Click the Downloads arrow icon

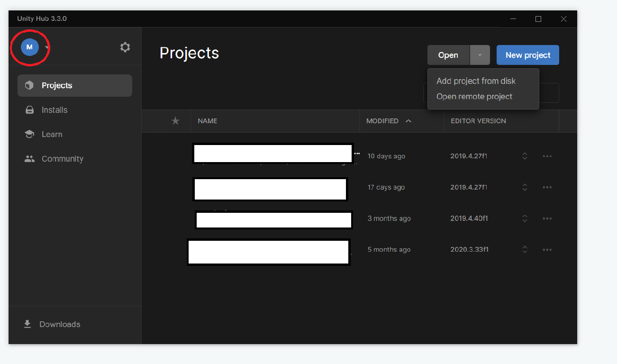[27, 324]
